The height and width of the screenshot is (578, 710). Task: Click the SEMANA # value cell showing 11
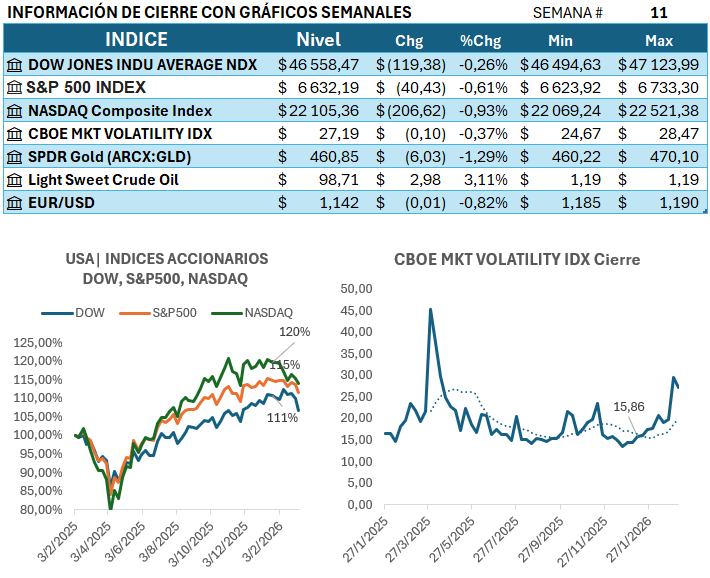659,13
